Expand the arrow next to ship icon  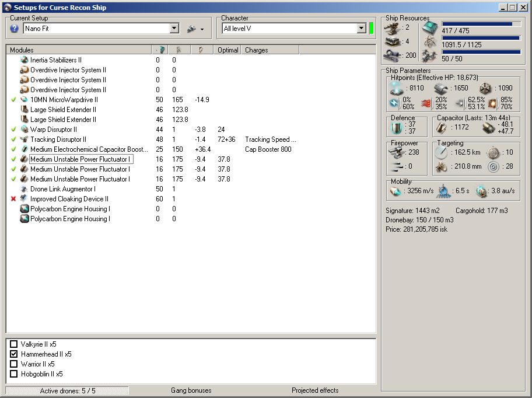202,29
